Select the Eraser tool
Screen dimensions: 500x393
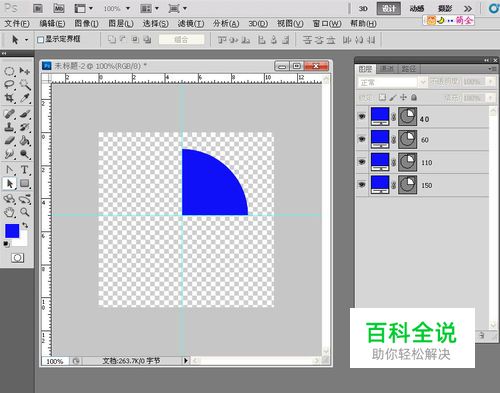point(9,141)
